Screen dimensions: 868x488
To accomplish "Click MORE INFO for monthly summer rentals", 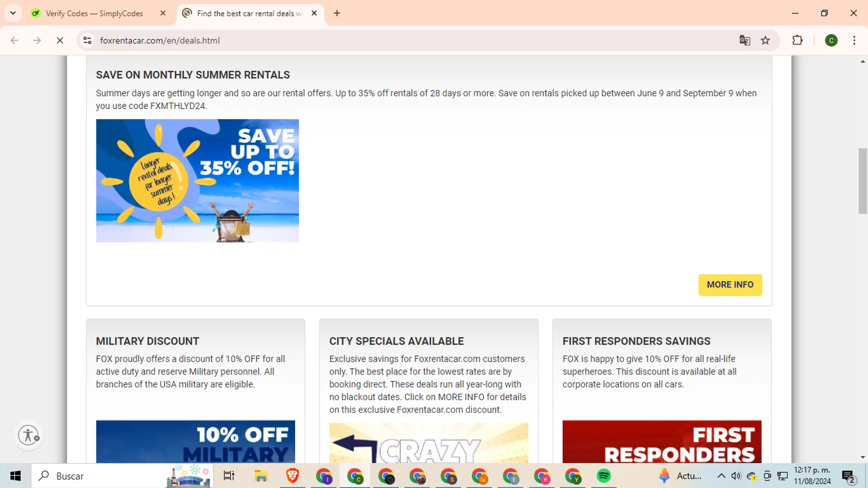I will click(x=730, y=285).
